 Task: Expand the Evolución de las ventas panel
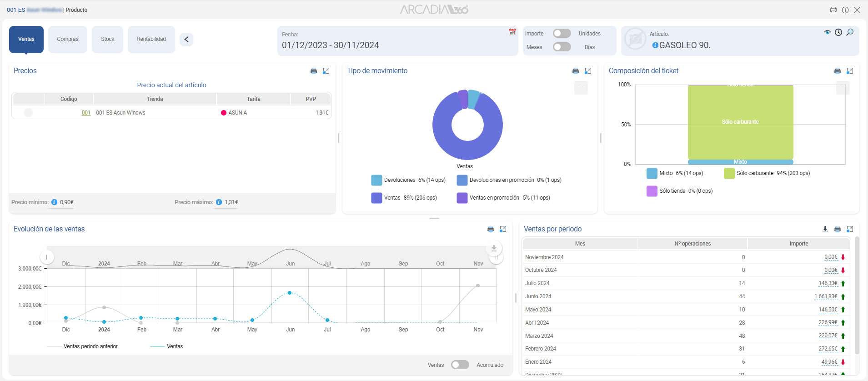pos(503,229)
